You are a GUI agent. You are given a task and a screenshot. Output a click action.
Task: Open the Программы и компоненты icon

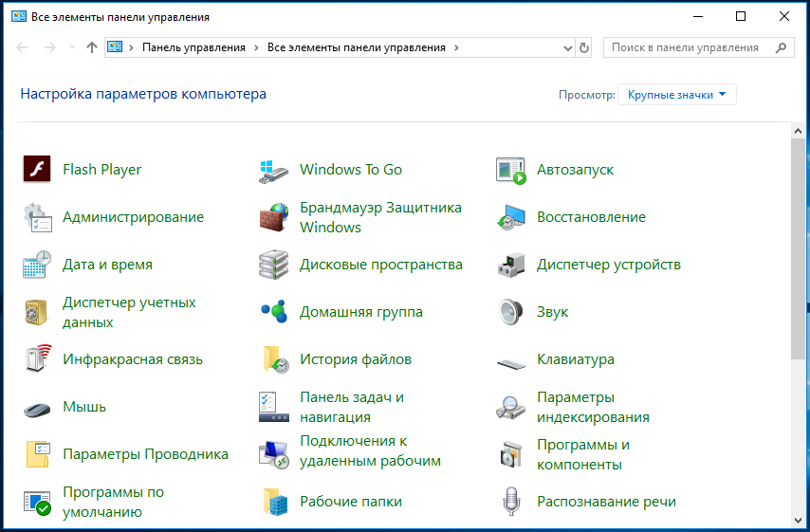point(511,454)
